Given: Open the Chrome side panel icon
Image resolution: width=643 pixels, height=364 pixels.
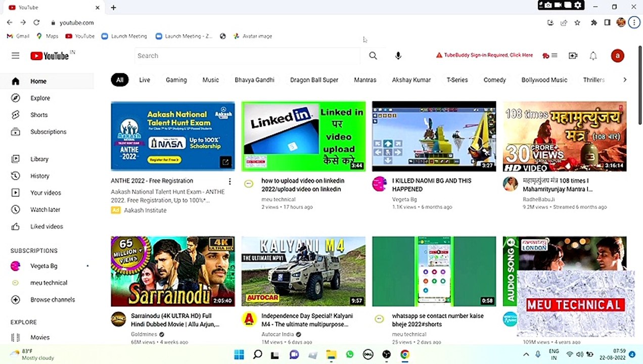Looking at the screenshot, I should [608, 22].
